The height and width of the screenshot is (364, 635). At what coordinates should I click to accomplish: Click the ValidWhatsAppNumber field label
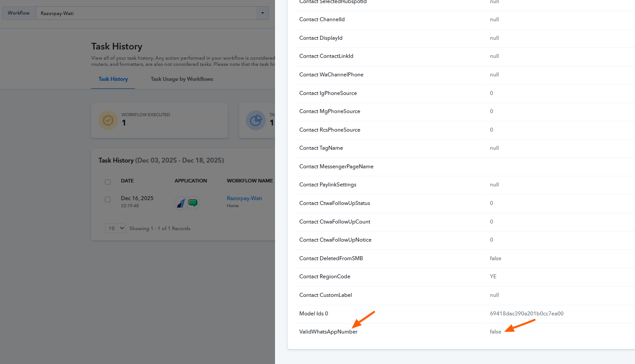click(x=328, y=332)
